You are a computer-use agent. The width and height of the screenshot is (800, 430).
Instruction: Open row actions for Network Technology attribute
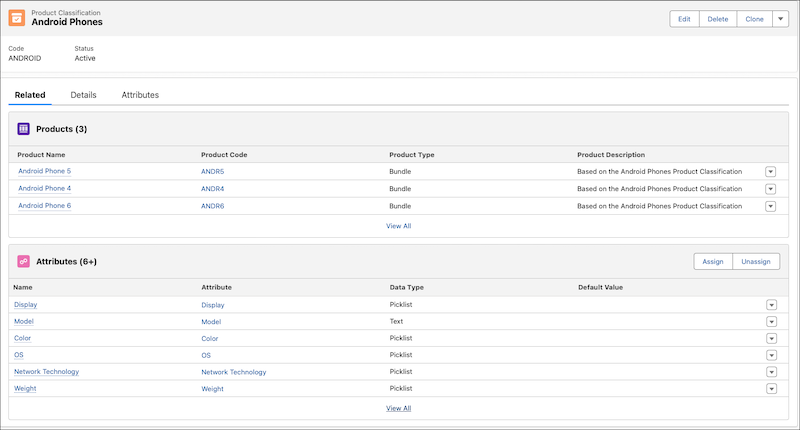[x=771, y=372]
